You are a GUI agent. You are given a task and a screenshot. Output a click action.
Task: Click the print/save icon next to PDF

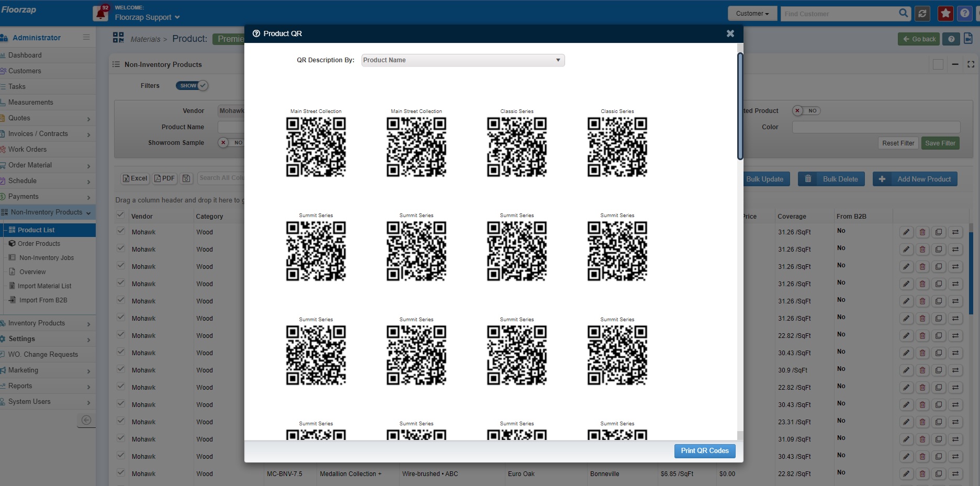point(186,178)
